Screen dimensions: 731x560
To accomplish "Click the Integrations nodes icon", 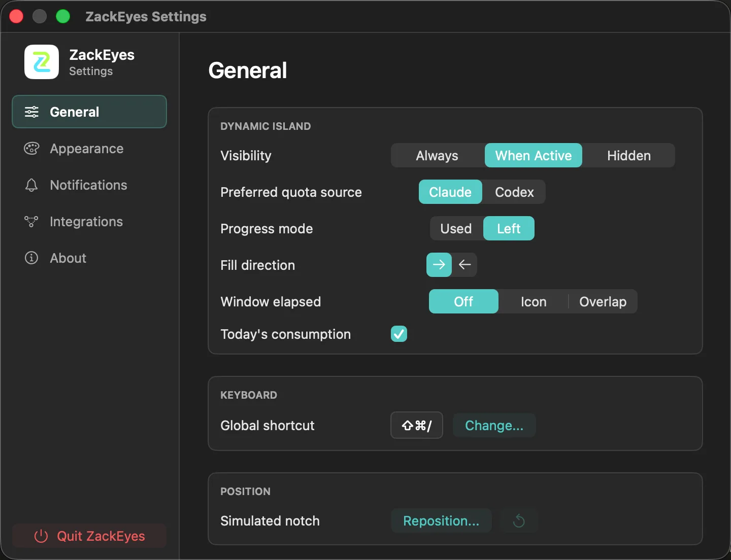I will click(x=31, y=222).
